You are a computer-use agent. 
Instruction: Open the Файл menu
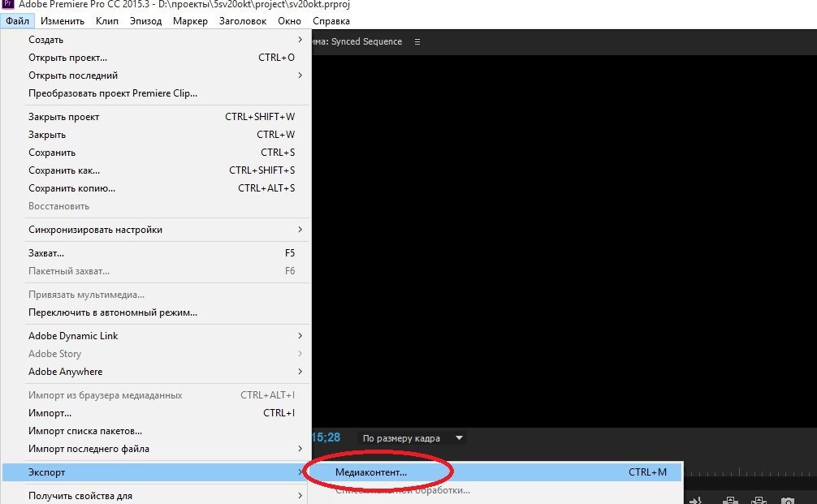(18, 21)
